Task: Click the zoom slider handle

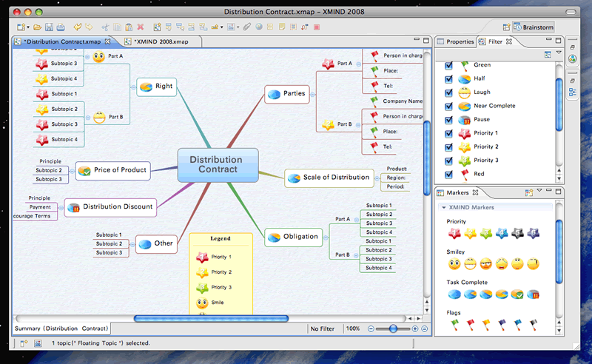Action: tap(393, 329)
